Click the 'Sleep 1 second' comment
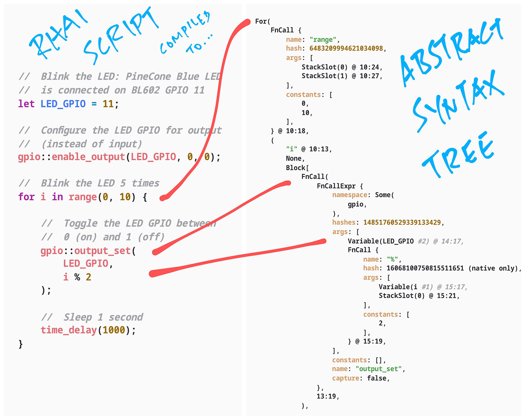This screenshot has width=525, height=420. (x=103, y=317)
